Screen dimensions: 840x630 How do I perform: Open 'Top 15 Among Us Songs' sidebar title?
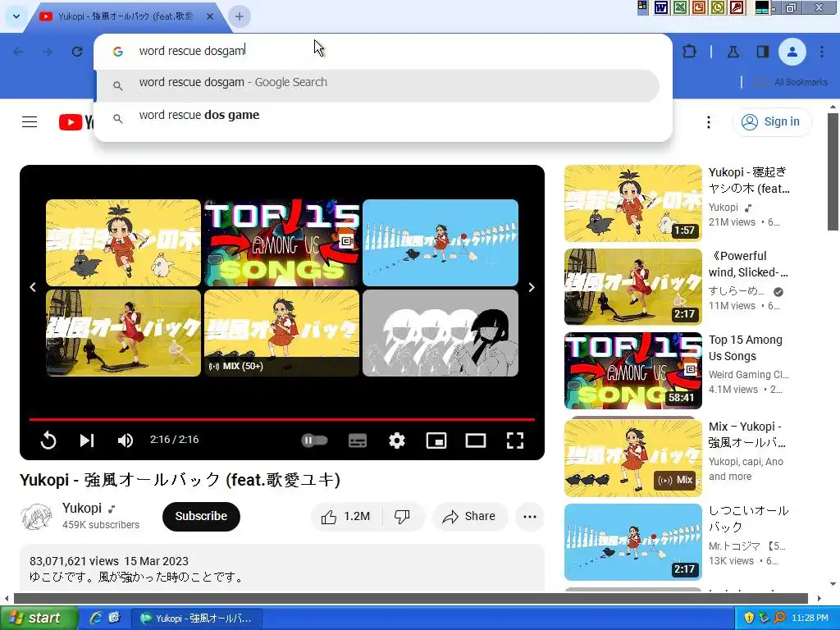(x=745, y=348)
